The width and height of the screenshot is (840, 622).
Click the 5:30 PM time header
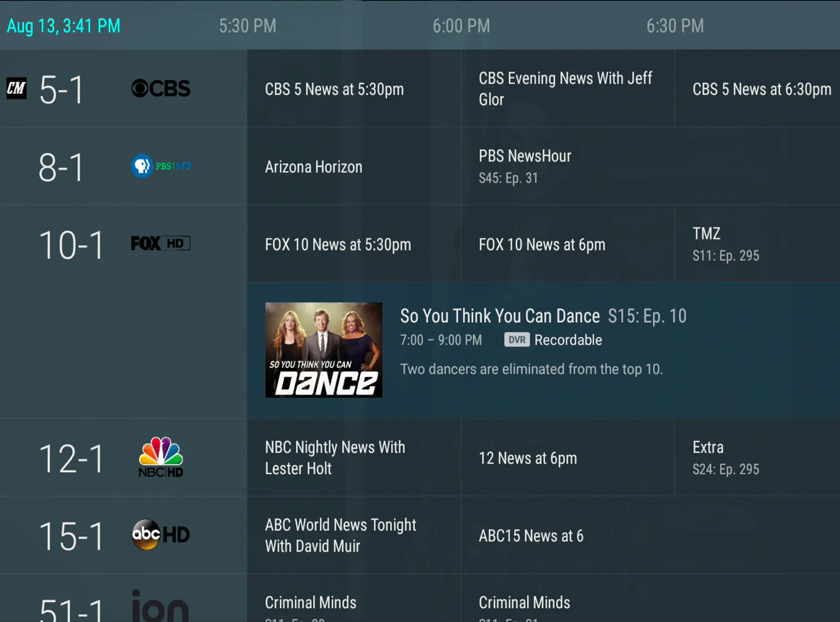(x=248, y=26)
